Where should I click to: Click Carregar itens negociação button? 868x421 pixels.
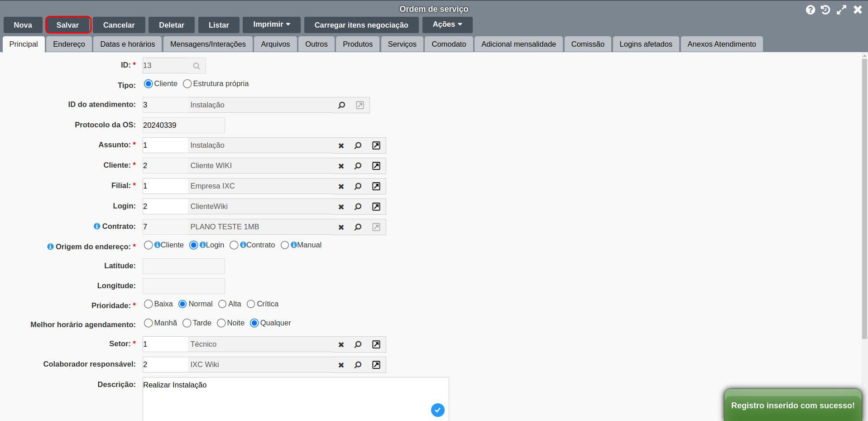[361, 25]
